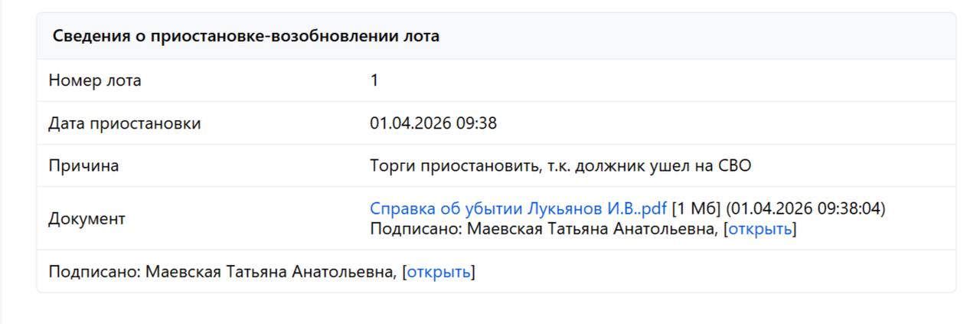Click открыть link in the bottom signature row
This screenshot has width=980, height=324.
[x=439, y=272]
